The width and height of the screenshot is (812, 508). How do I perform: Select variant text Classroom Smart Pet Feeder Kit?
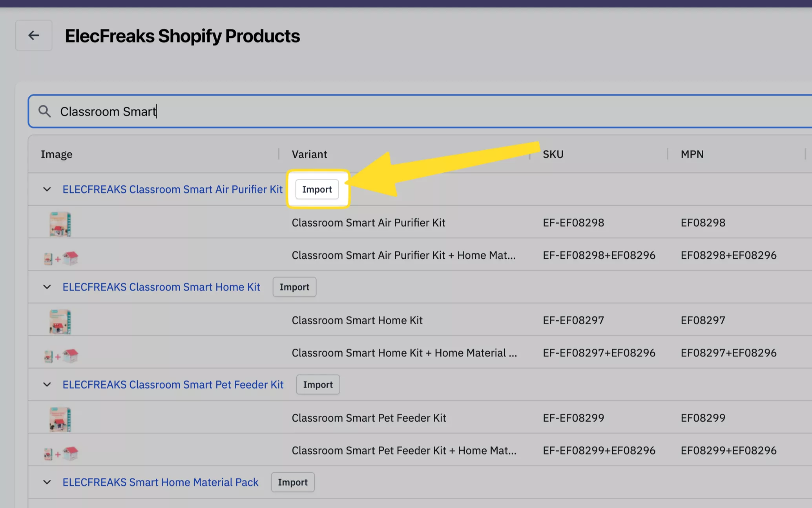click(x=369, y=418)
